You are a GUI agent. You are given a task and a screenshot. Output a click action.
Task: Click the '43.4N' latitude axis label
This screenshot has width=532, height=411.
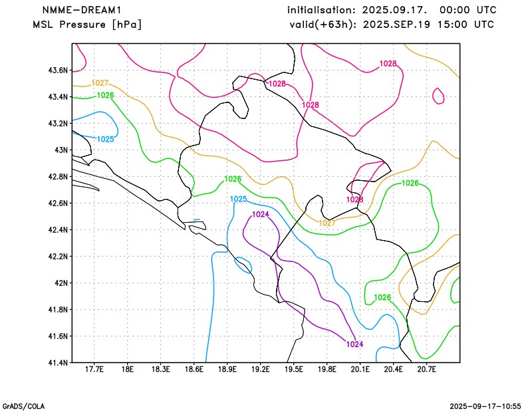59,97
